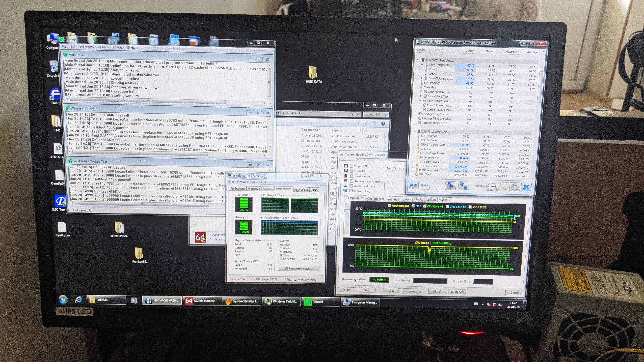Open the Windows Start orb
Viewport: 644px width, 362px height.
(63, 299)
